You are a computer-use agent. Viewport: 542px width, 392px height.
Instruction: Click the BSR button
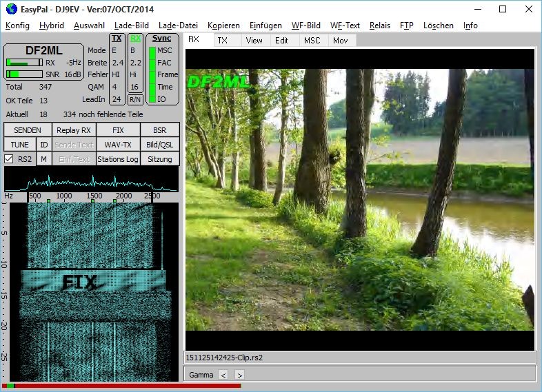pyautogui.click(x=160, y=130)
